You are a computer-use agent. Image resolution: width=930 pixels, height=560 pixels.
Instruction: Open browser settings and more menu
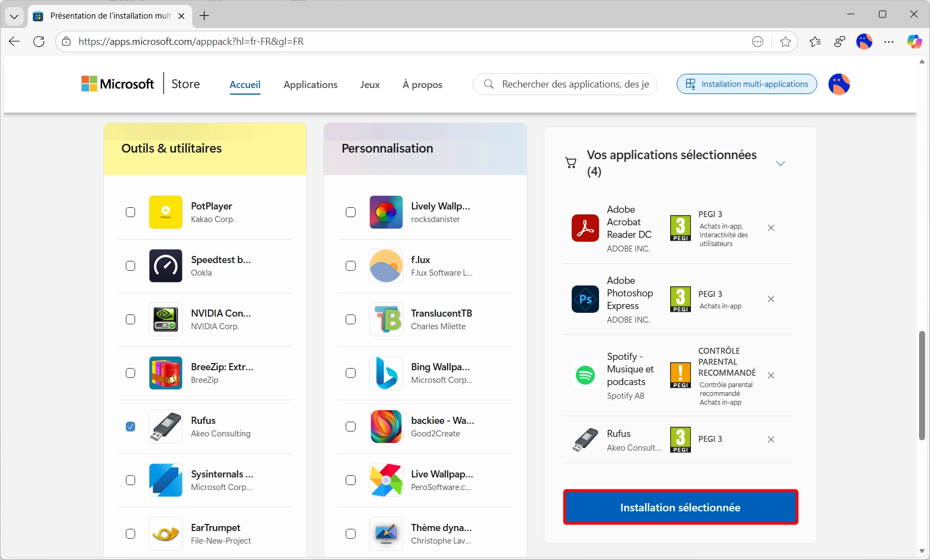point(889,42)
